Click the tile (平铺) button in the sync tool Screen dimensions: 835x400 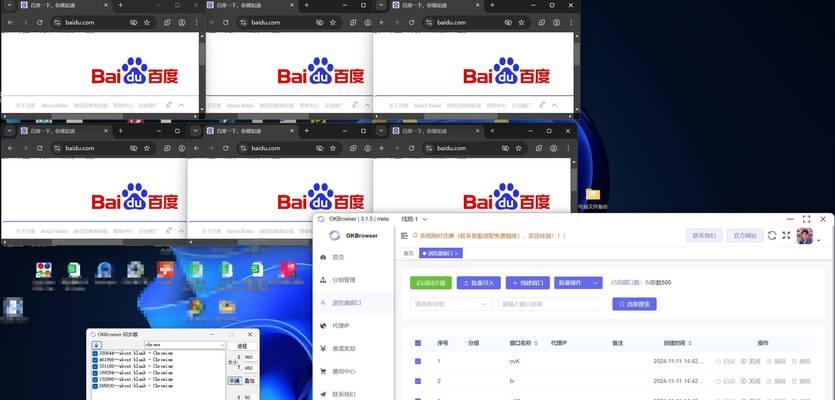point(234,381)
